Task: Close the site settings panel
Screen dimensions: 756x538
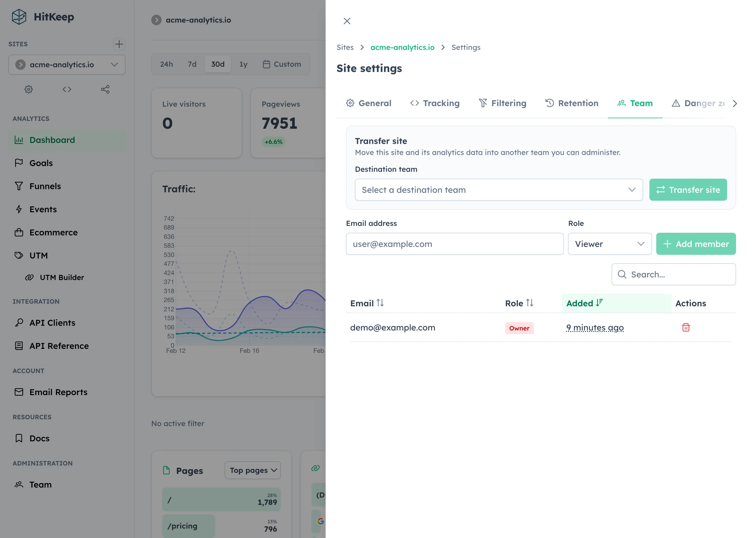Action: pyautogui.click(x=346, y=21)
